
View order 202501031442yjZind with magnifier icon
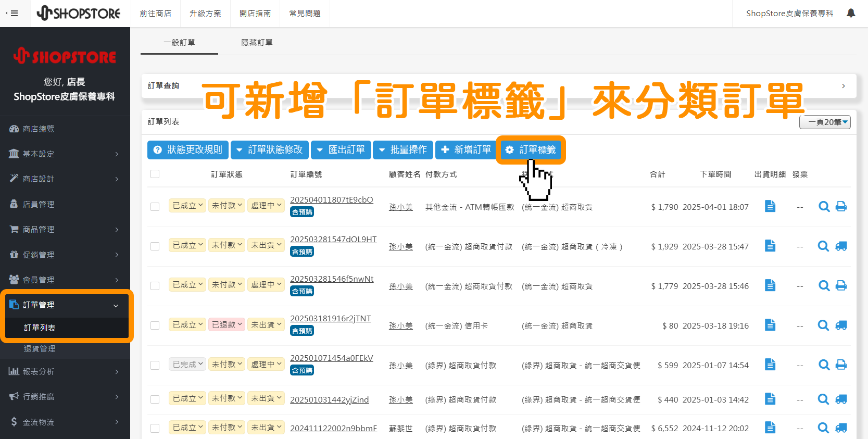click(x=824, y=399)
